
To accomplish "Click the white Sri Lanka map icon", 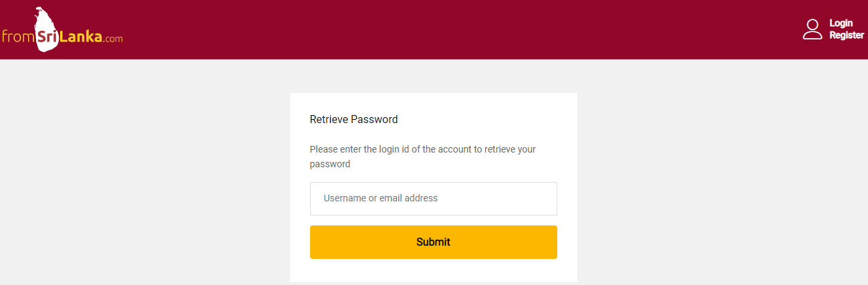I will [46, 29].
